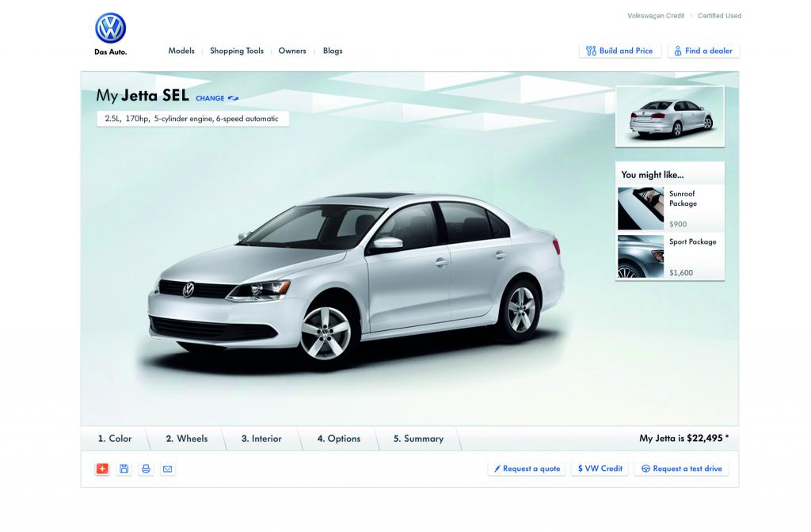
Task: Select the Sport Package thumbnail image
Action: [641, 256]
